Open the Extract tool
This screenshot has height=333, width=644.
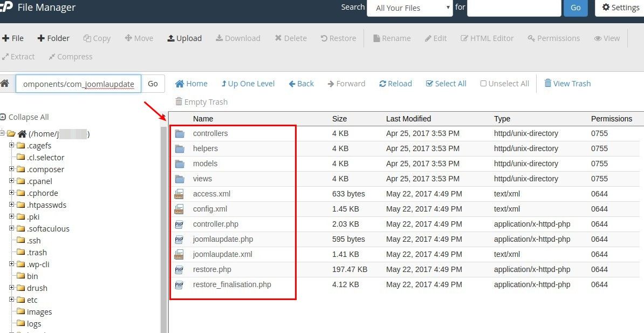click(19, 56)
